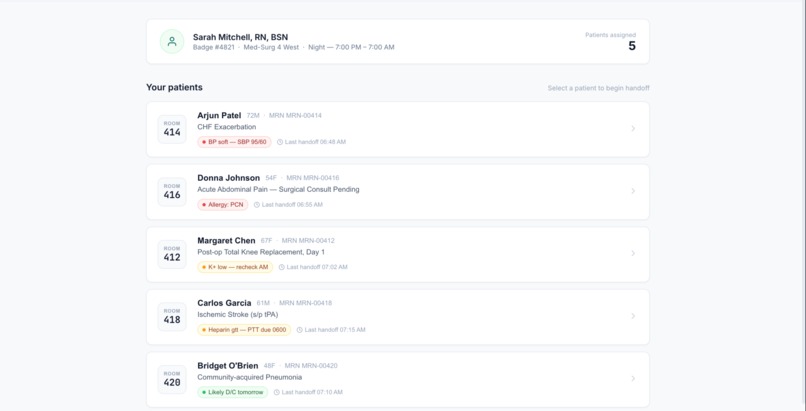Click 'Sarah Mitchell, RN, BSN' name
Image resolution: width=806 pixels, height=411 pixels.
click(x=241, y=37)
